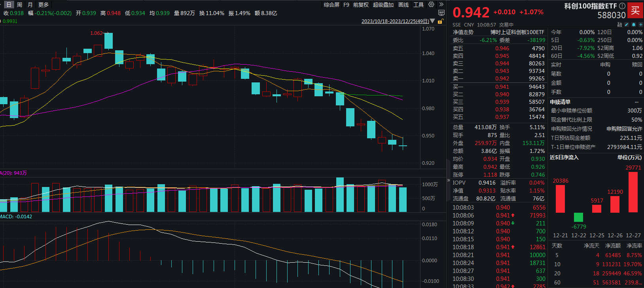
Task: Collapse side panel using the double-arrow handle
Action: click(449, 180)
